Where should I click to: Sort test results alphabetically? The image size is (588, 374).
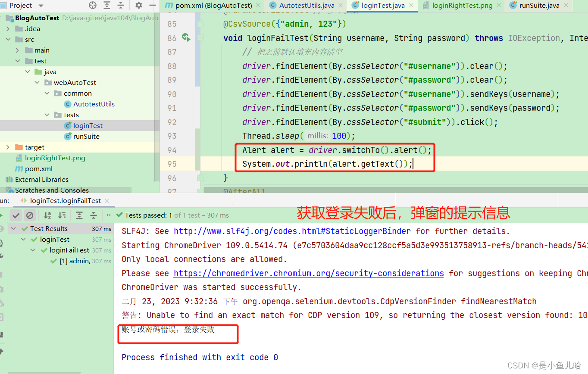pyautogui.click(x=48, y=215)
